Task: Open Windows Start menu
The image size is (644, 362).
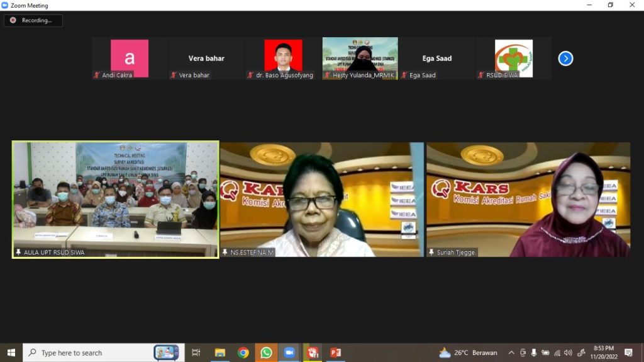Action: pyautogui.click(x=11, y=353)
